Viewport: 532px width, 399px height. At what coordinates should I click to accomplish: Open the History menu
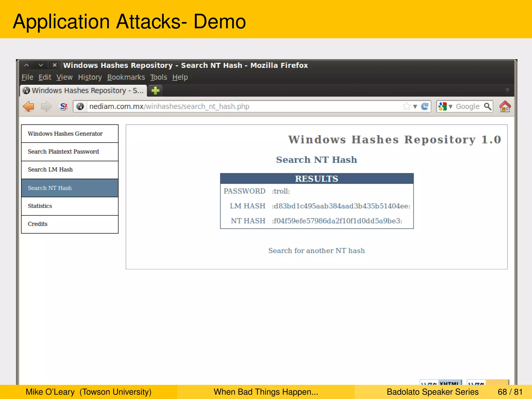coord(90,77)
